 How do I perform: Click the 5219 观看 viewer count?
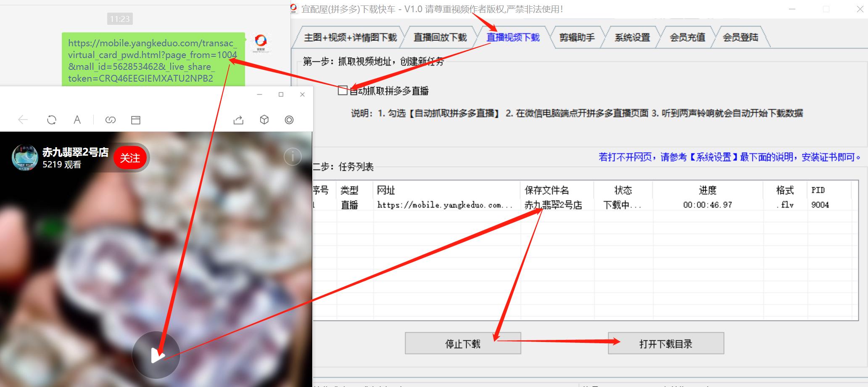[x=62, y=164]
